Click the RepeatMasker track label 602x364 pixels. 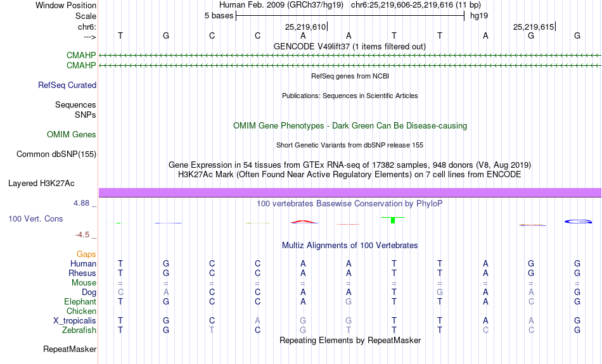tap(70, 349)
